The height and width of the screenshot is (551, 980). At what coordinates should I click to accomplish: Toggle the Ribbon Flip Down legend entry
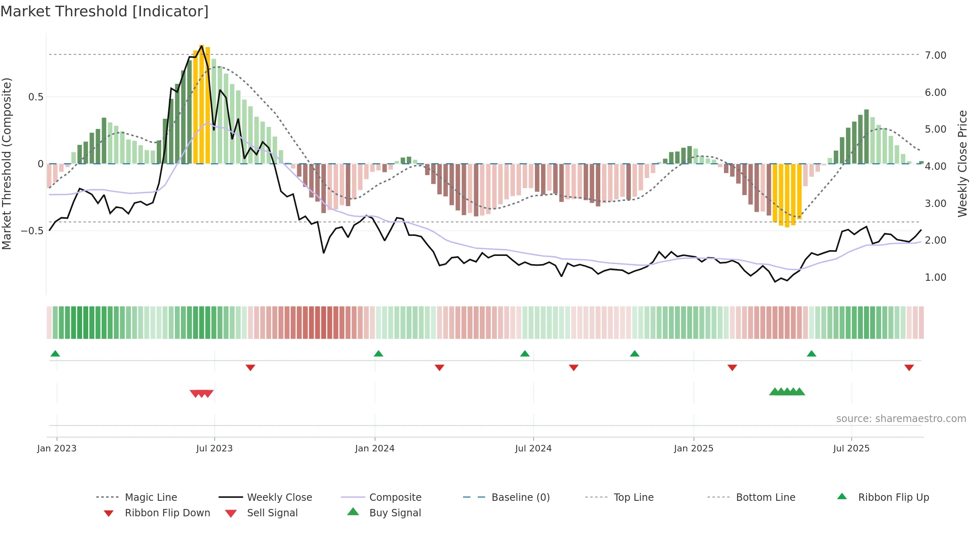157,513
